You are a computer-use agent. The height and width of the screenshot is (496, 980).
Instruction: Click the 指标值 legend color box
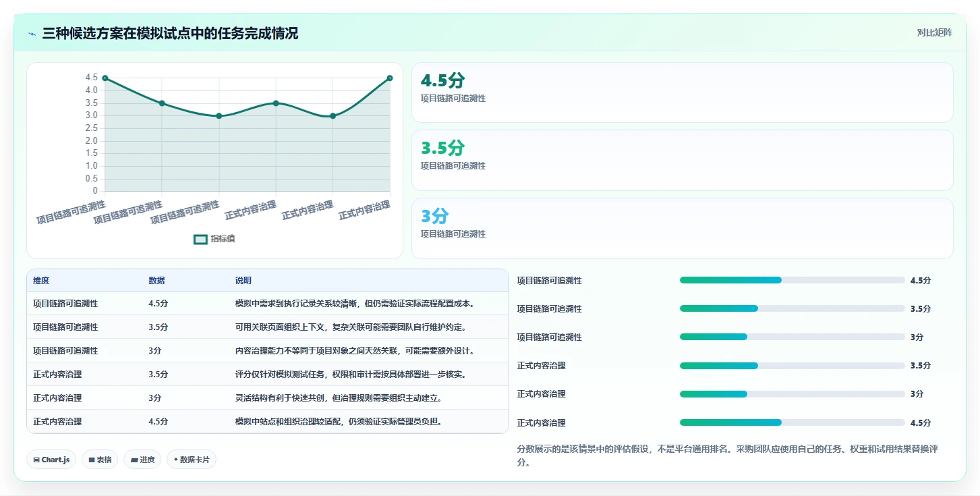[200, 239]
